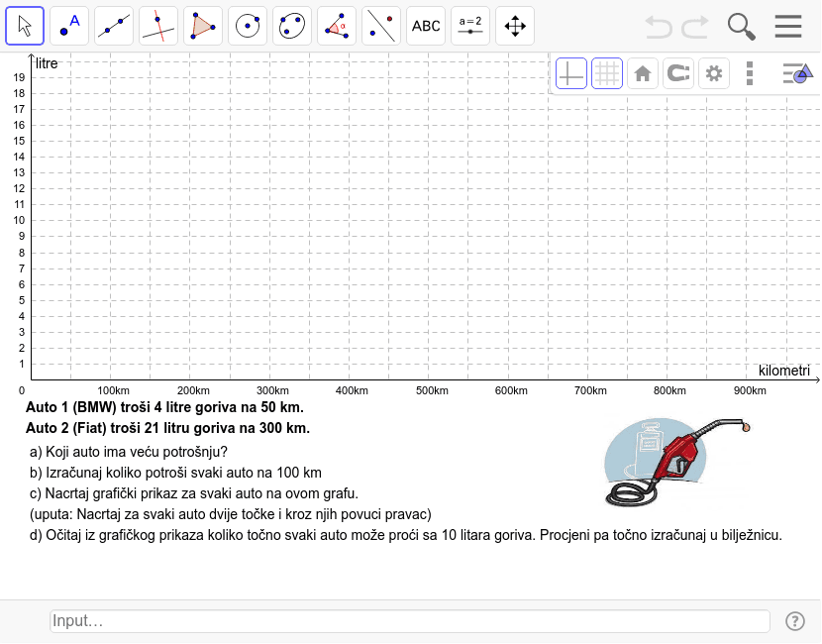Select the Move Graphics View tool
822x644 pixels.
(x=515, y=26)
